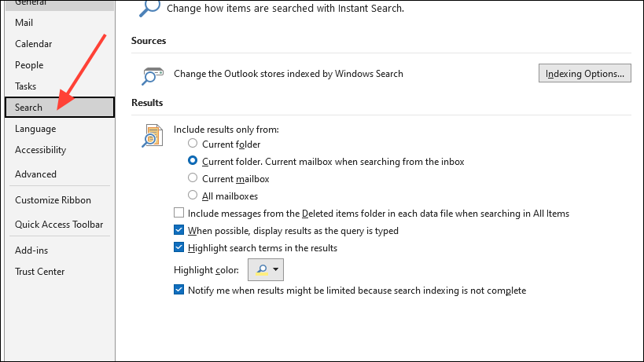Click the Results section document icon
The image size is (644, 362).
(153, 135)
